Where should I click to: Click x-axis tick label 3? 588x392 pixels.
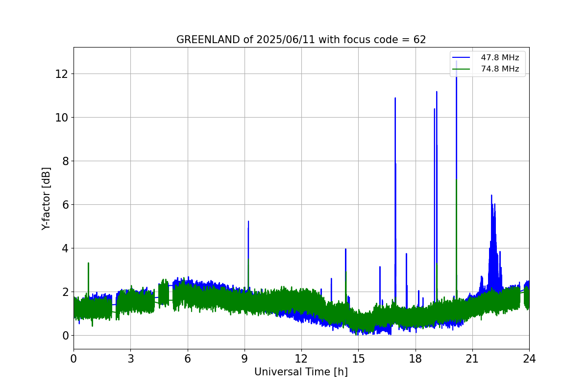[130, 358]
